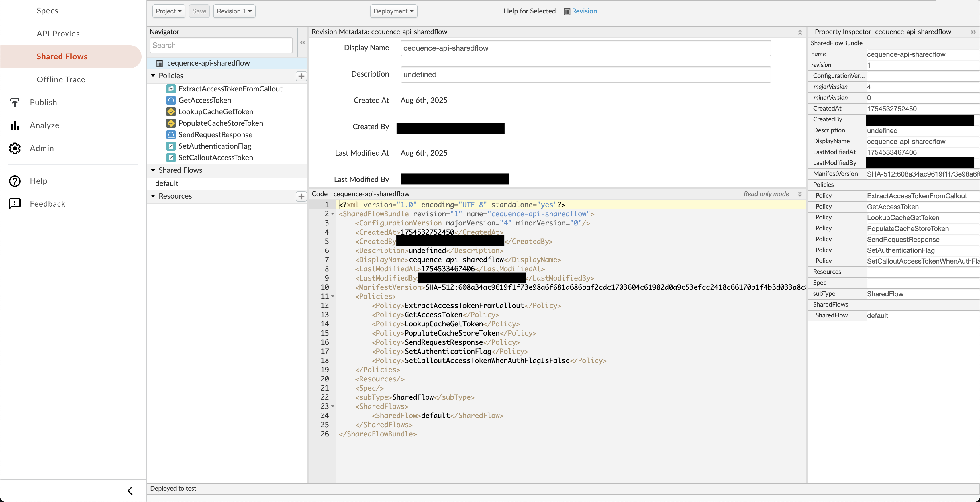Click the add Resources plus icon
980x502 pixels.
pyautogui.click(x=301, y=196)
